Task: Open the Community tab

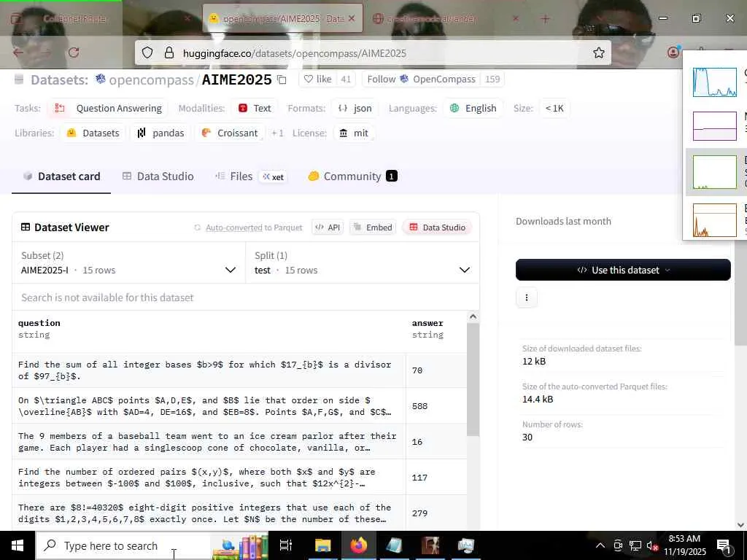Action: [x=352, y=176]
